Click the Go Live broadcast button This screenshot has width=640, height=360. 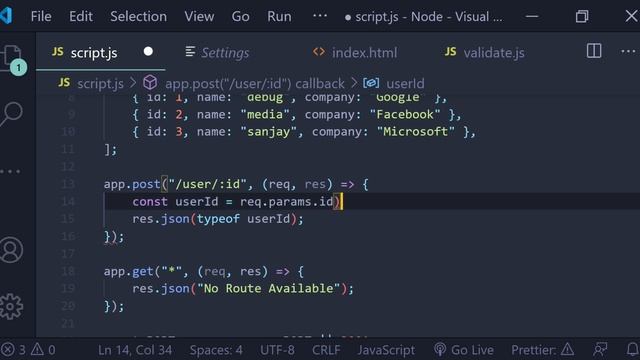[464, 350]
